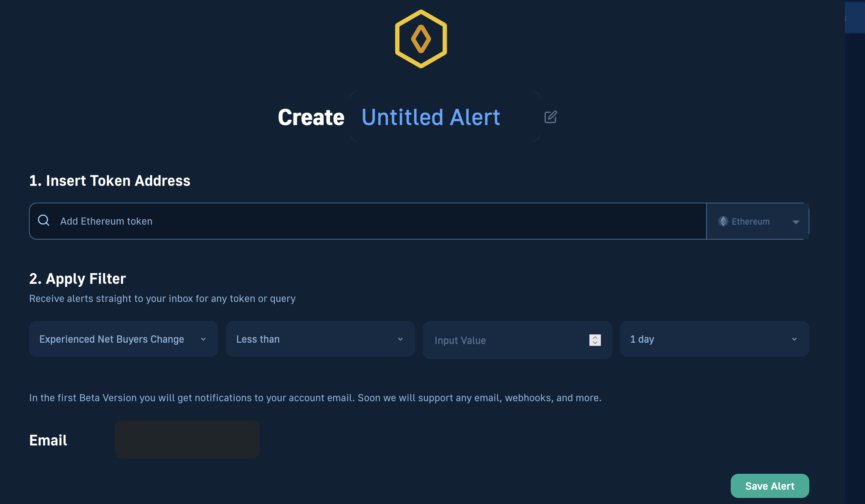Select the email address input field
865x504 pixels.
[187, 439]
